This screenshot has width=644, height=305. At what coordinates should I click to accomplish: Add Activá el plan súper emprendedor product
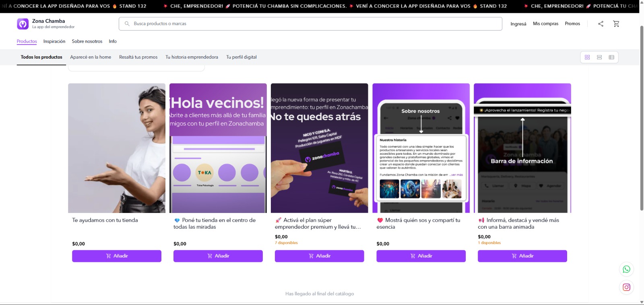[320, 256]
